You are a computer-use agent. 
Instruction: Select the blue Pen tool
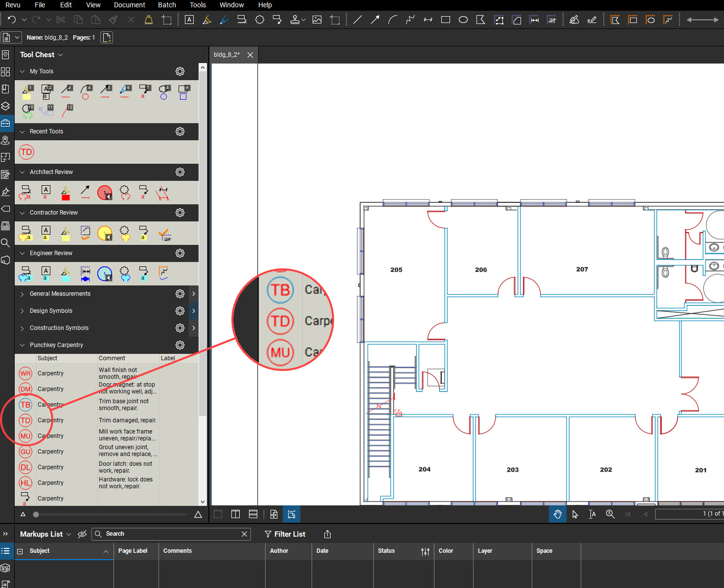[x=224, y=20]
